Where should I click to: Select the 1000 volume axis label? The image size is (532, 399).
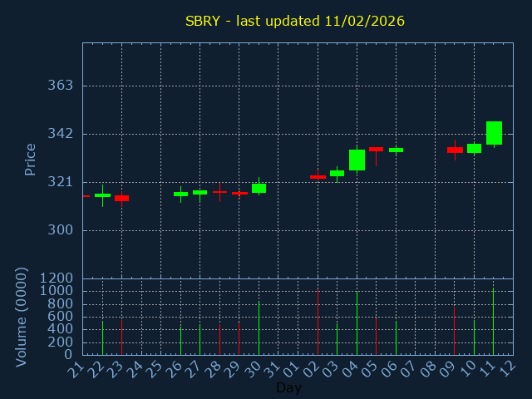(x=57, y=291)
